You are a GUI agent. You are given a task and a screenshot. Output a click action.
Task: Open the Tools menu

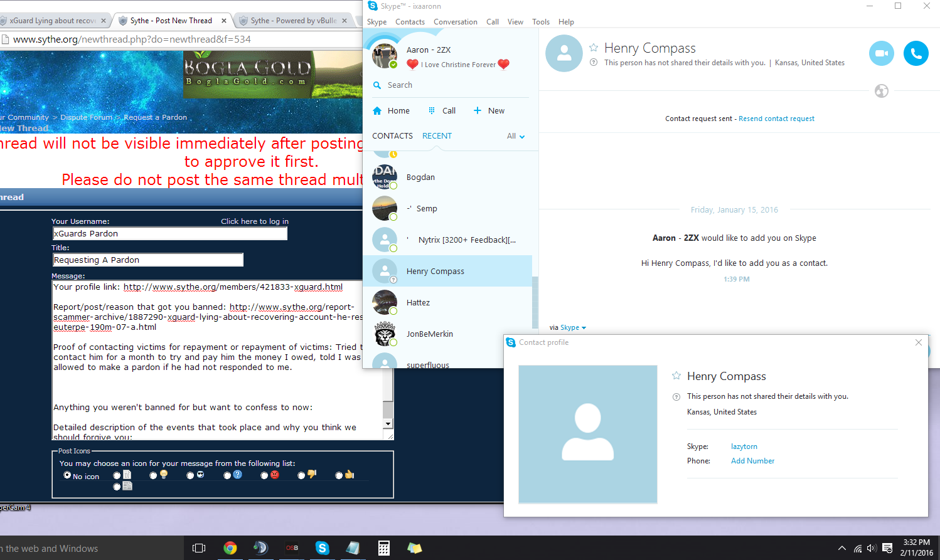(x=541, y=22)
